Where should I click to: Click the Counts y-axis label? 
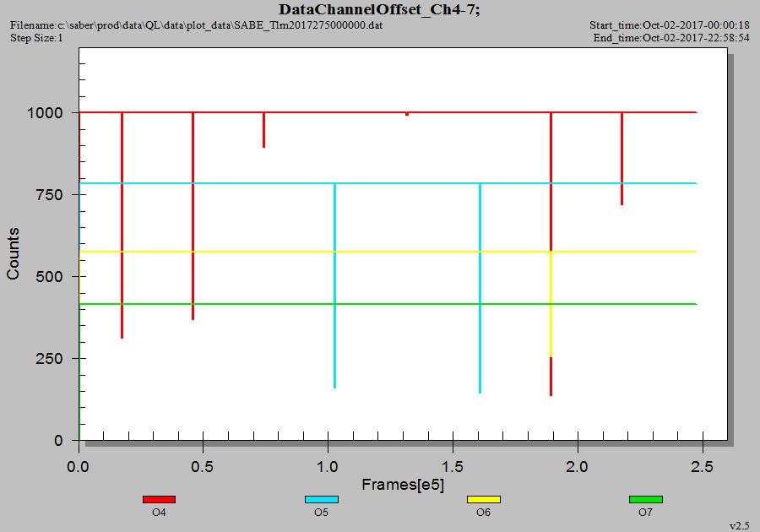click(x=13, y=253)
